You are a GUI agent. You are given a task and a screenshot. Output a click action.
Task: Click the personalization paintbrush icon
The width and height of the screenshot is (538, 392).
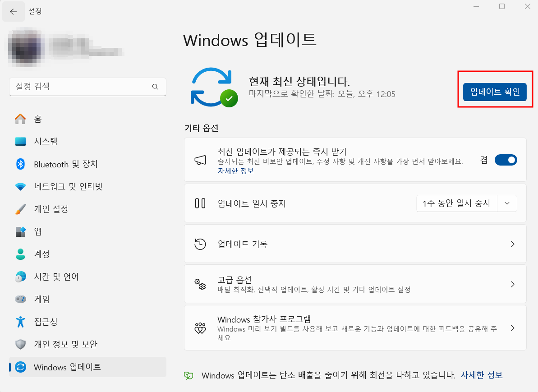20,209
